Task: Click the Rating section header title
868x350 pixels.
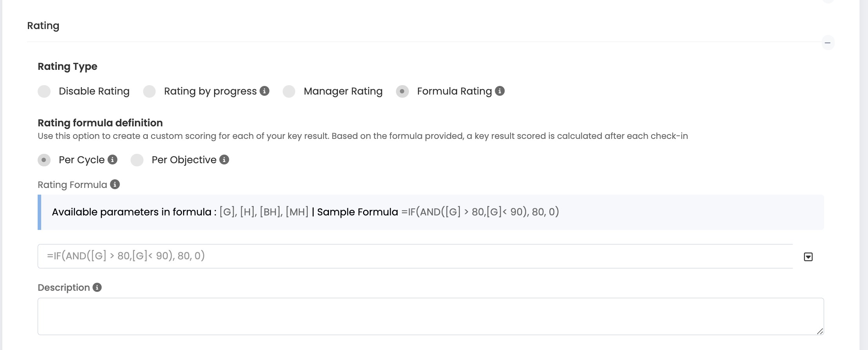Action: [43, 26]
